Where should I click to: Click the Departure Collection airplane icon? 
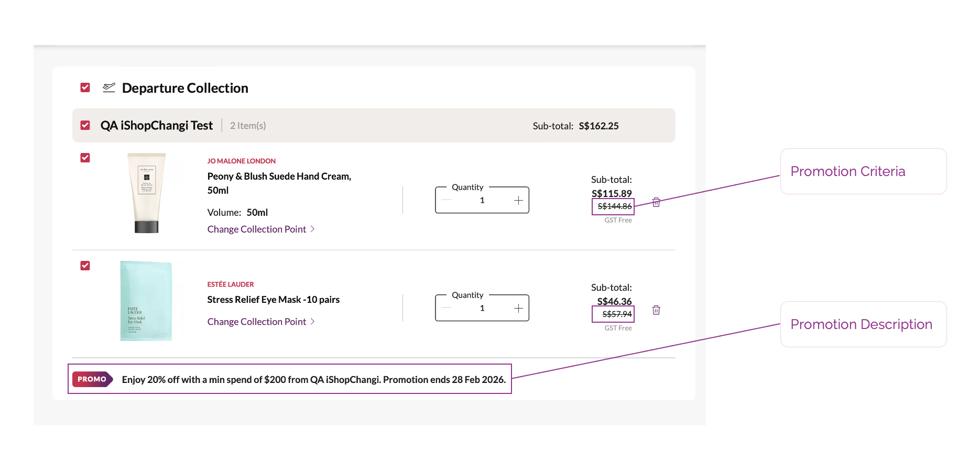[109, 87]
